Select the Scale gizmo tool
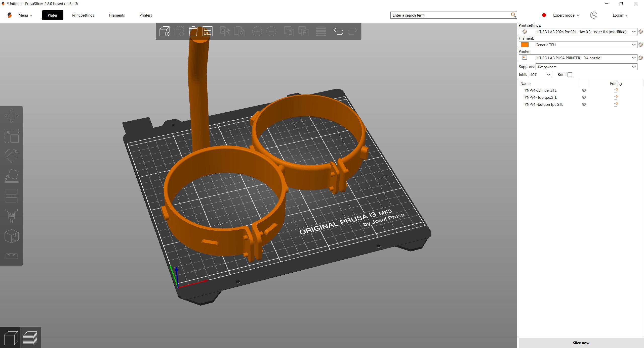 tap(12, 136)
